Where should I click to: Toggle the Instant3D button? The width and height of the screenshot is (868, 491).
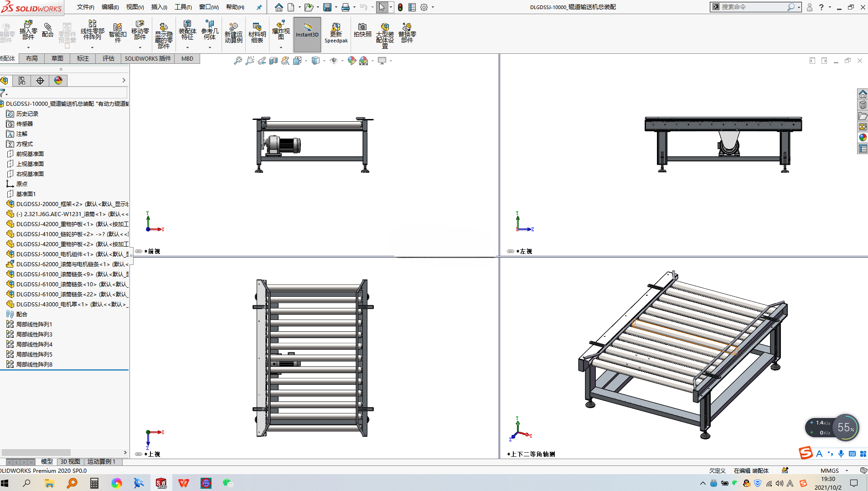[307, 34]
